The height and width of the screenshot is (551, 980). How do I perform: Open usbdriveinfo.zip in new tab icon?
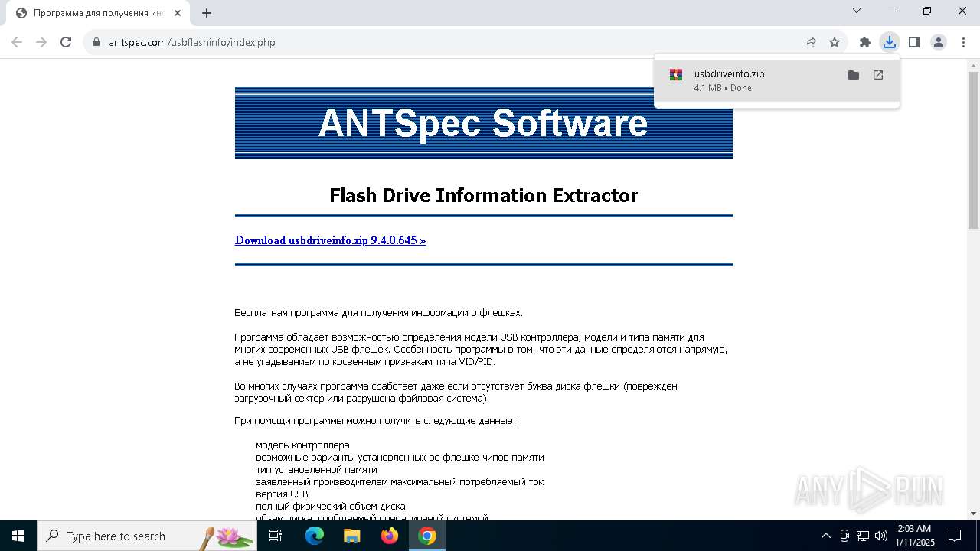[878, 75]
